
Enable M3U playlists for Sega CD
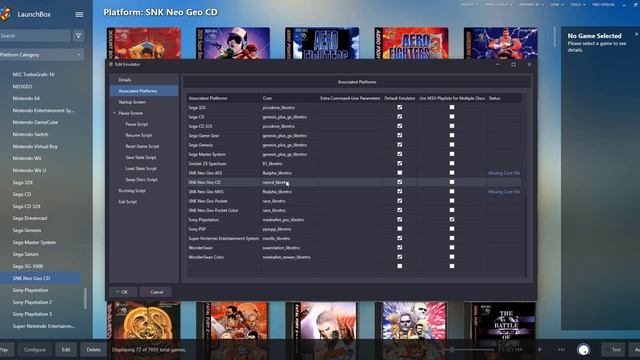tap(452, 117)
